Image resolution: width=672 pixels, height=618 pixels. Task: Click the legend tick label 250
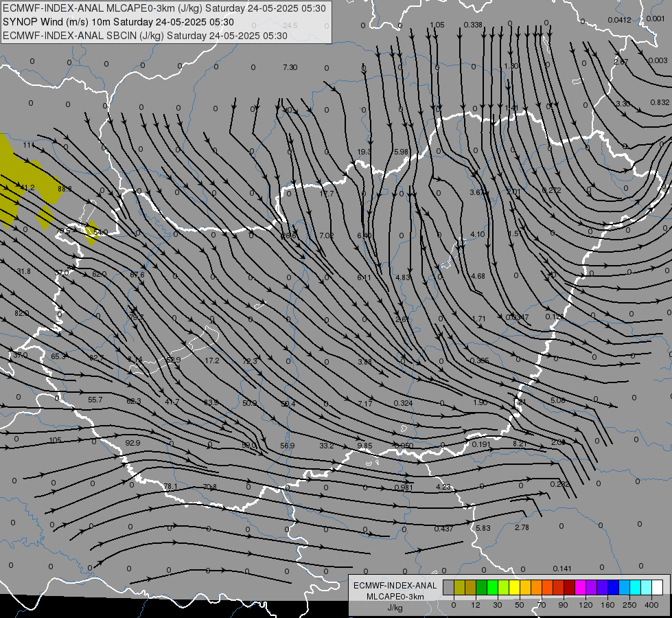[x=629, y=605]
